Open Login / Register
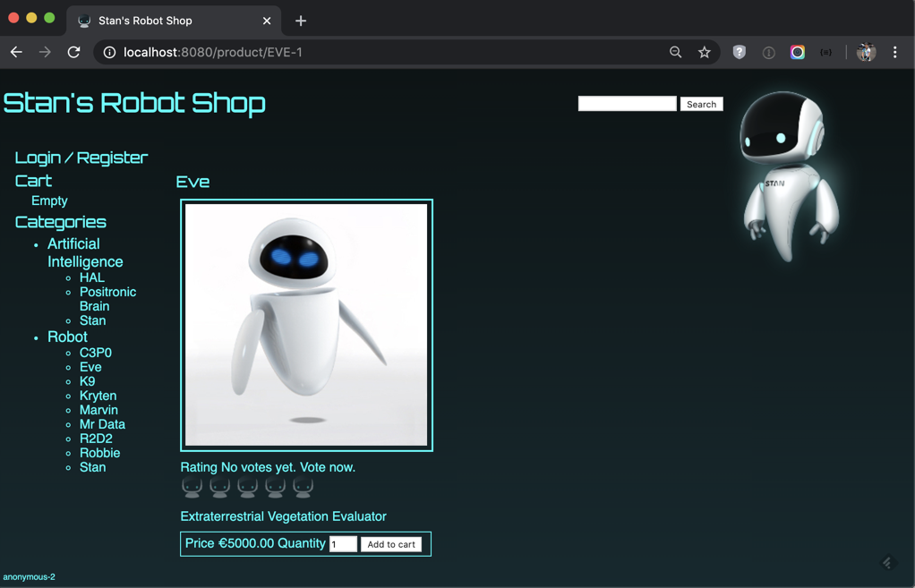Viewport: 915px width, 588px height. [x=81, y=158]
